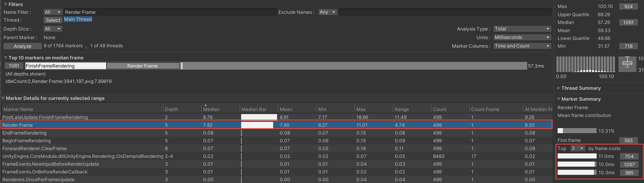The width and height of the screenshot is (644, 183).
Task: Open first frame 583 button
Action: click(x=628, y=140)
